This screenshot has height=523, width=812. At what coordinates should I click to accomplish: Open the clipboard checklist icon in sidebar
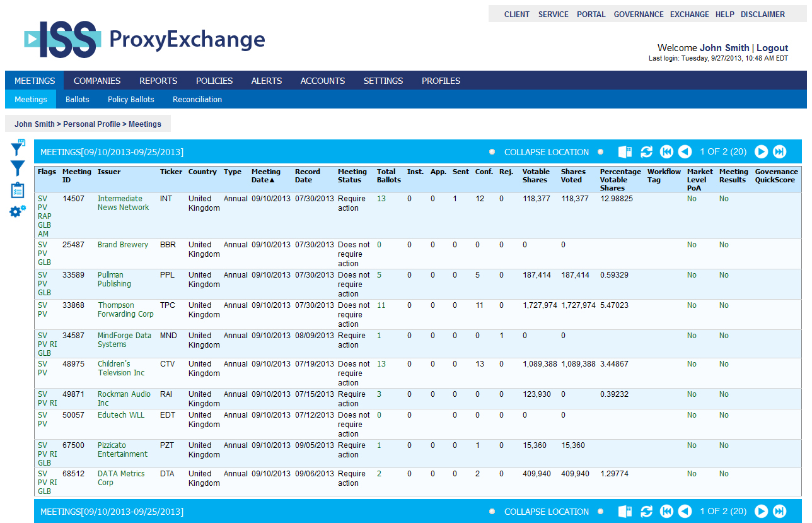click(x=18, y=190)
